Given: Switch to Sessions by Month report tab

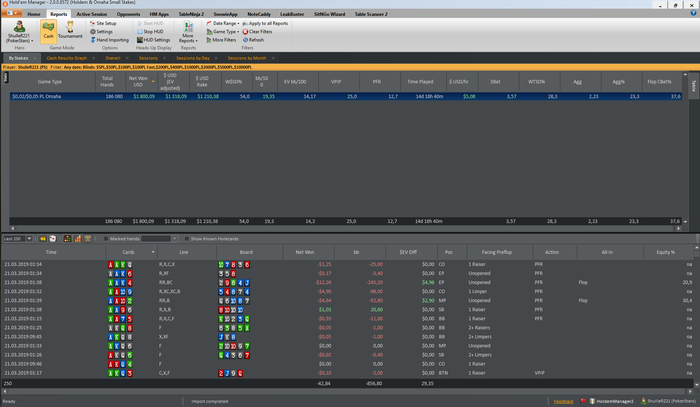Looking at the screenshot, I should coord(246,58).
